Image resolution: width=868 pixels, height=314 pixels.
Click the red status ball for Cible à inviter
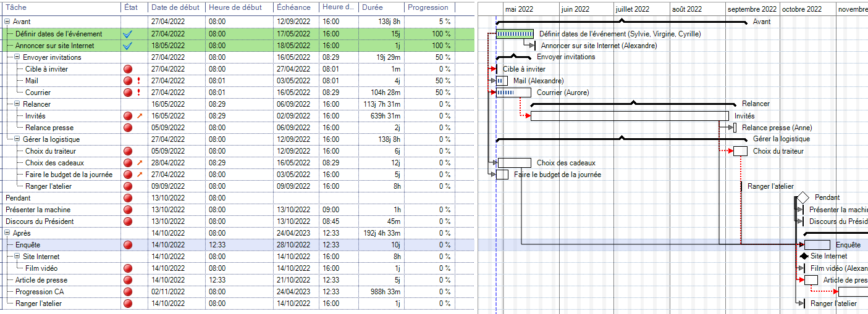point(128,69)
